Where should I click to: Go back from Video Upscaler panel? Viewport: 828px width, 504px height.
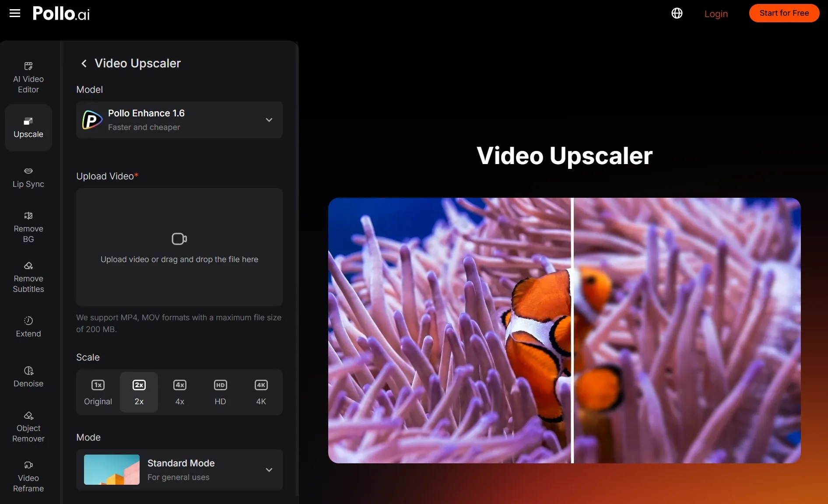pos(84,63)
